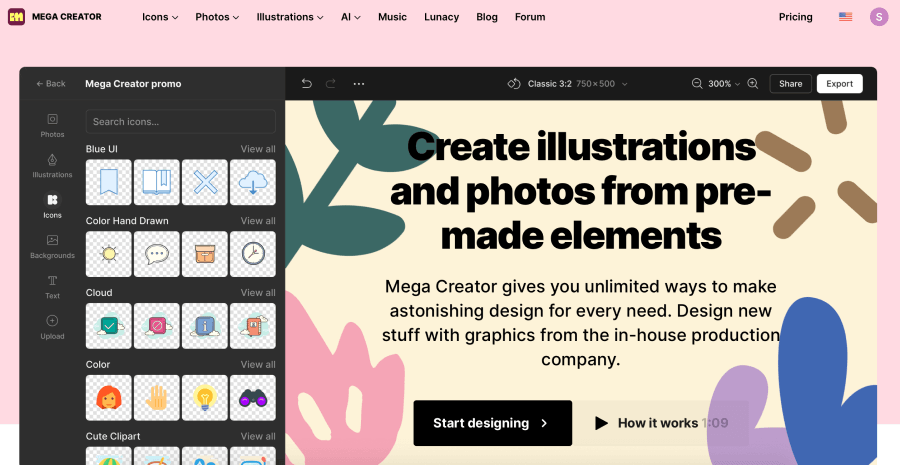Add the Blue UI X cross icon
900x465 pixels.
coord(205,182)
